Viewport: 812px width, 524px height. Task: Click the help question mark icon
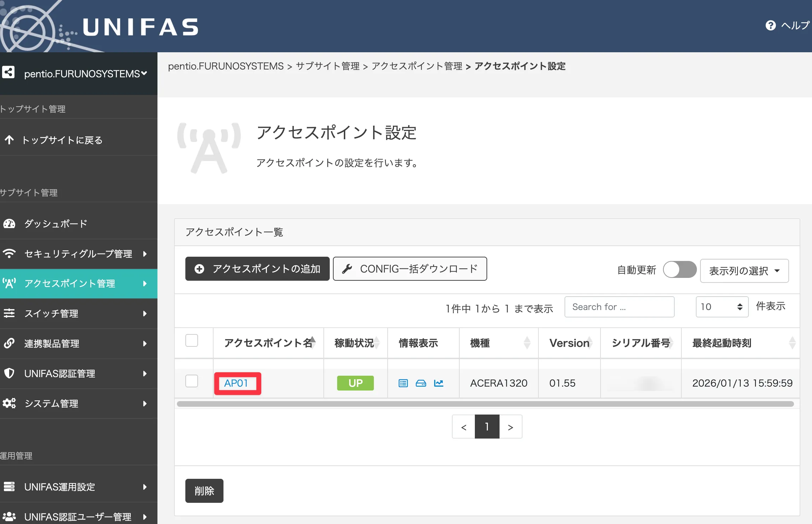771,25
